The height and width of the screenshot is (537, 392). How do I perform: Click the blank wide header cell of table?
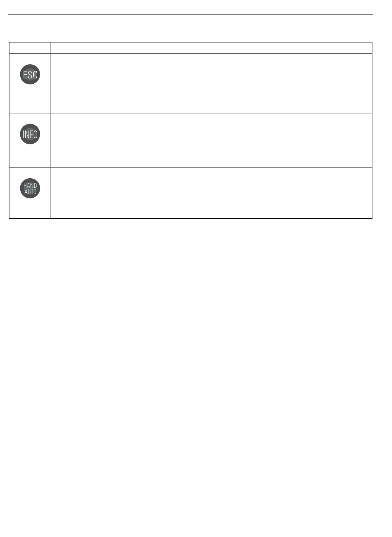point(211,48)
